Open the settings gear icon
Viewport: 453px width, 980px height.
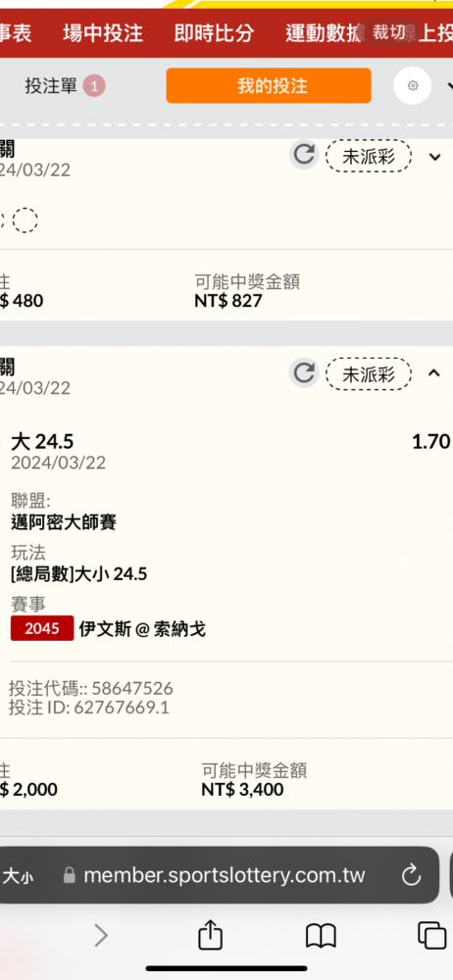tap(413, 85)
